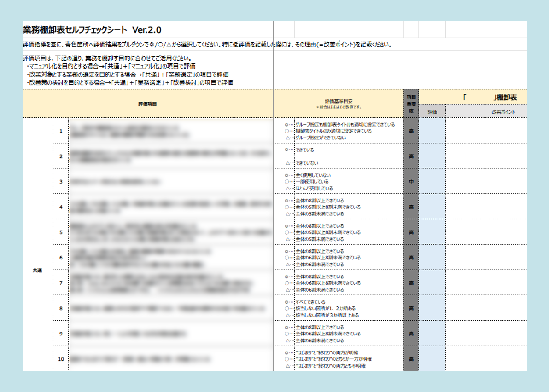The image size is (549, 392).
Task: Select criterion "はじまり"と"終わり"の両方が明確
Action: 327,352
